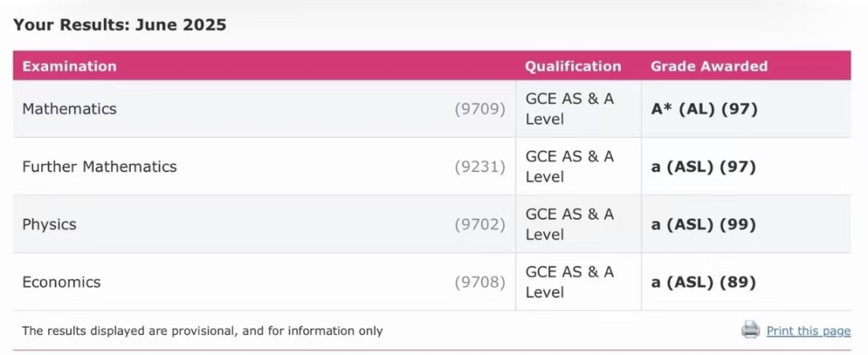Image resolution: width=868 pixels, height=355 pixels.
Task: Click the Your Results: June 2025 heading
Action: [120, 25]
